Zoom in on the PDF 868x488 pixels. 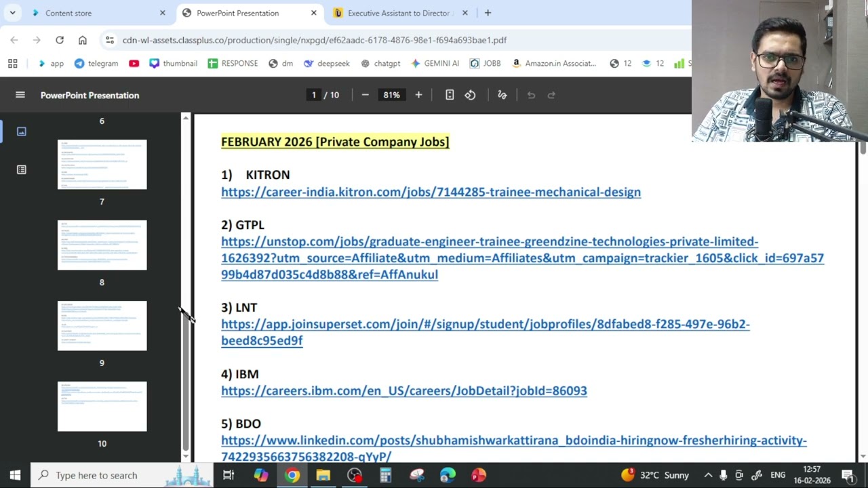[x=418, y=95]
